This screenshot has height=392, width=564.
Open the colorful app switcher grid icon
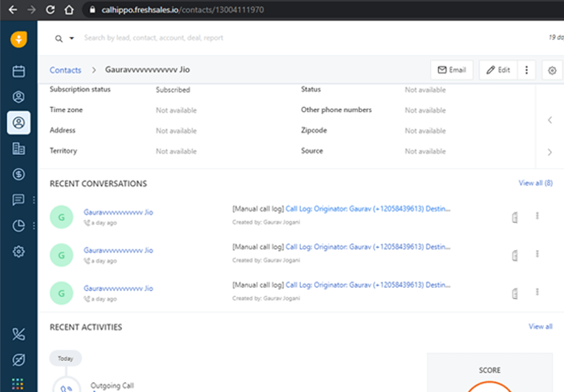click(x=19, y=384)
